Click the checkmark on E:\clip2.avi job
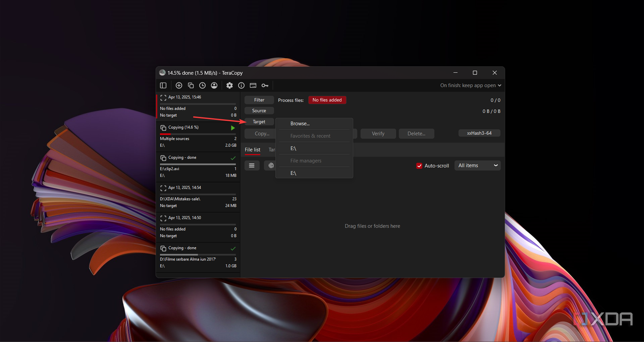The width and height of the screenshot is (644, 342). click(233, 158)
